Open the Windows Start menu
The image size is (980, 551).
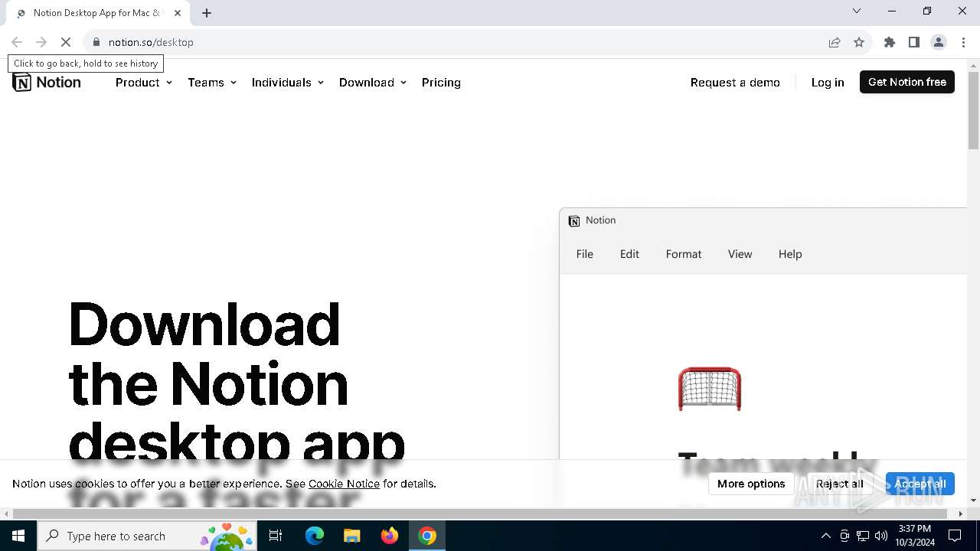click(x=18, y=536)
